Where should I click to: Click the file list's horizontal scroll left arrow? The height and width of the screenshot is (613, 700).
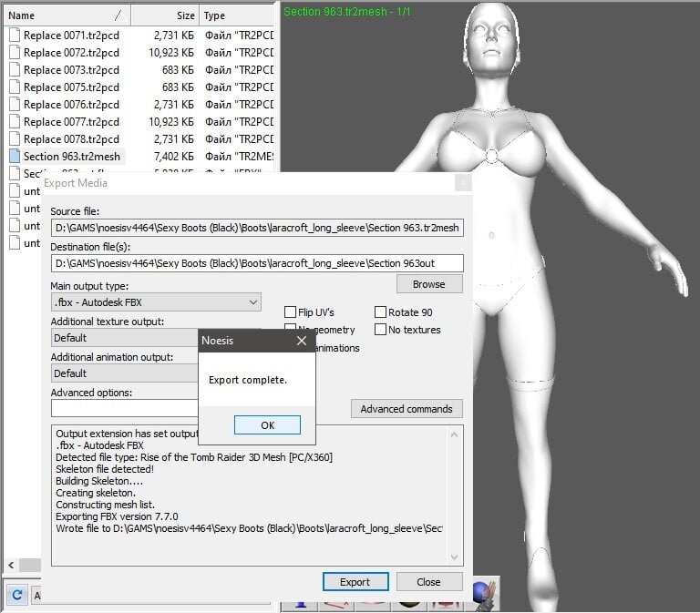coord(12,566)
